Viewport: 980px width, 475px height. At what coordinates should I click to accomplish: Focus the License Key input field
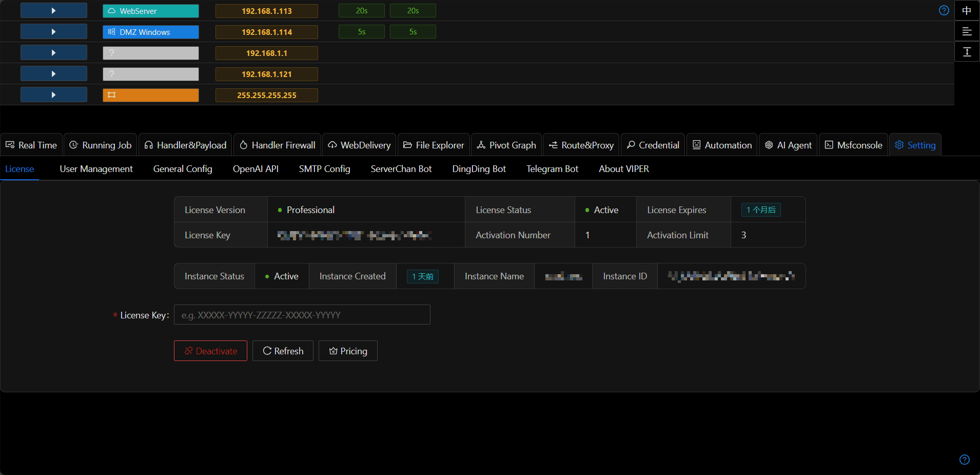point(302,315)
